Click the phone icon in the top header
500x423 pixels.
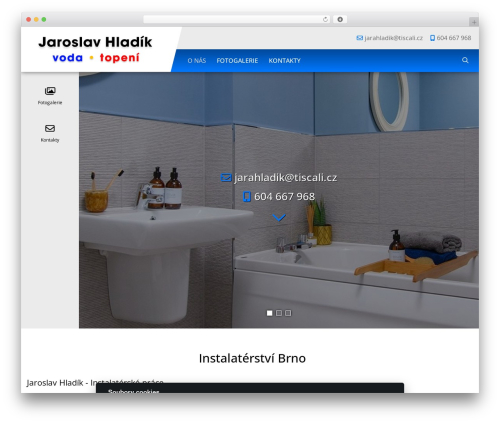[x=432, y=38]
